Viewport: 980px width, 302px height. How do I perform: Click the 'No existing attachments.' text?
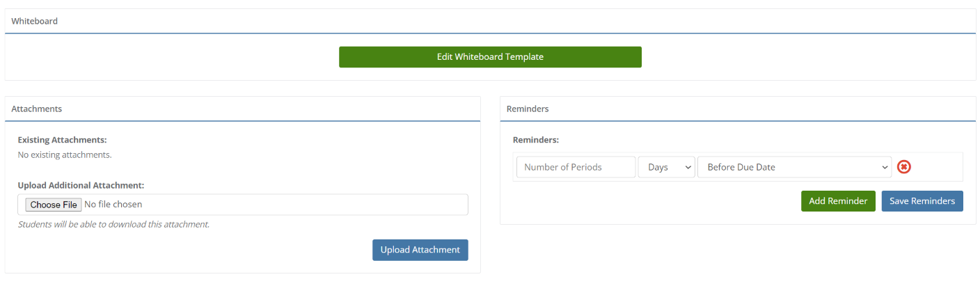[65, 154]
